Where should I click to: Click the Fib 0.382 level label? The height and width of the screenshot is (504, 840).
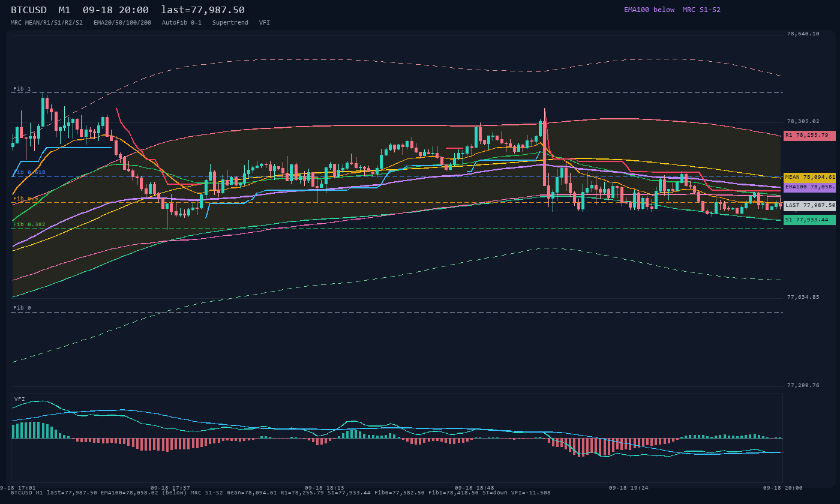tap(29, 224)
